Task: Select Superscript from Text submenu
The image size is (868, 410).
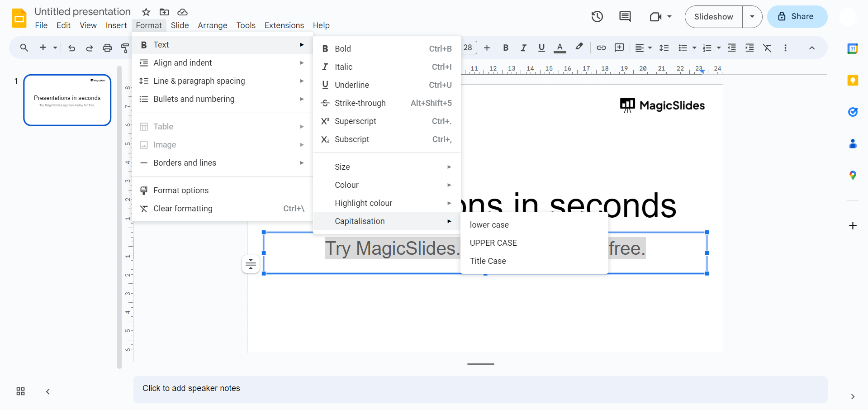Action: pos(387,121)
